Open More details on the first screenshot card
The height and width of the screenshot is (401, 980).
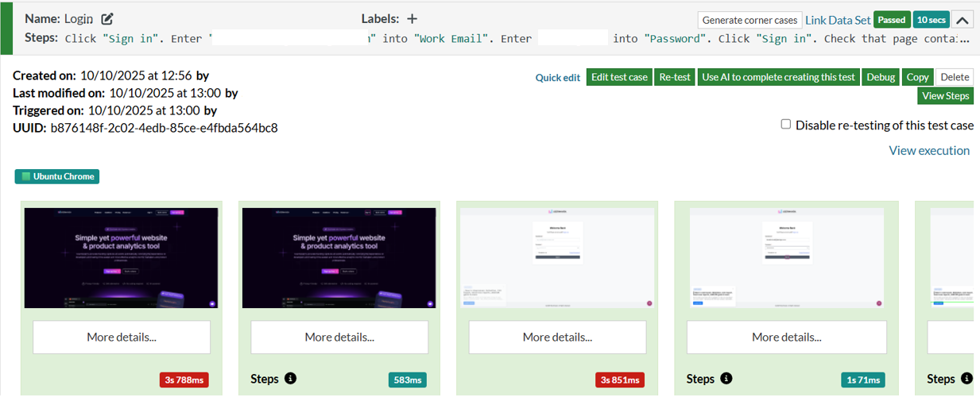click(x=122, y=337)
